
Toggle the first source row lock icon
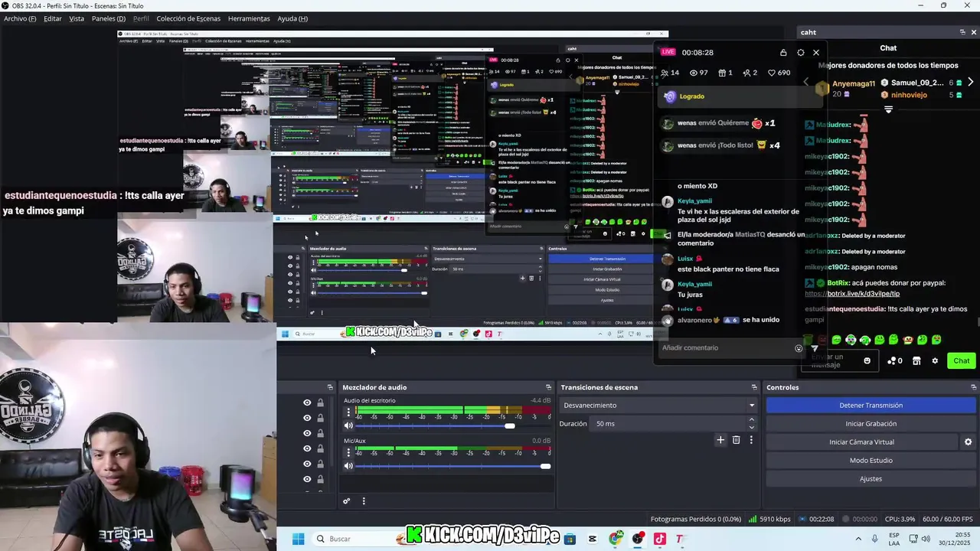[x=320, y=403]
